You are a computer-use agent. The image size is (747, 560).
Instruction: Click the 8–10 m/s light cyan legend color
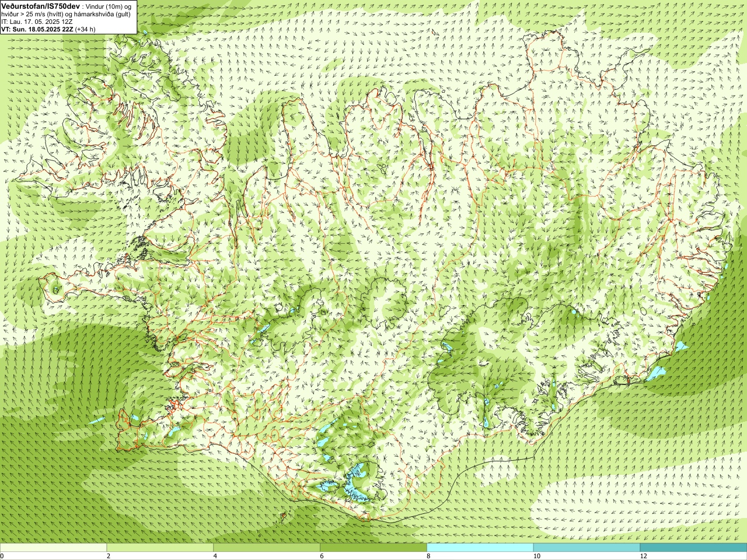(480, 548)
